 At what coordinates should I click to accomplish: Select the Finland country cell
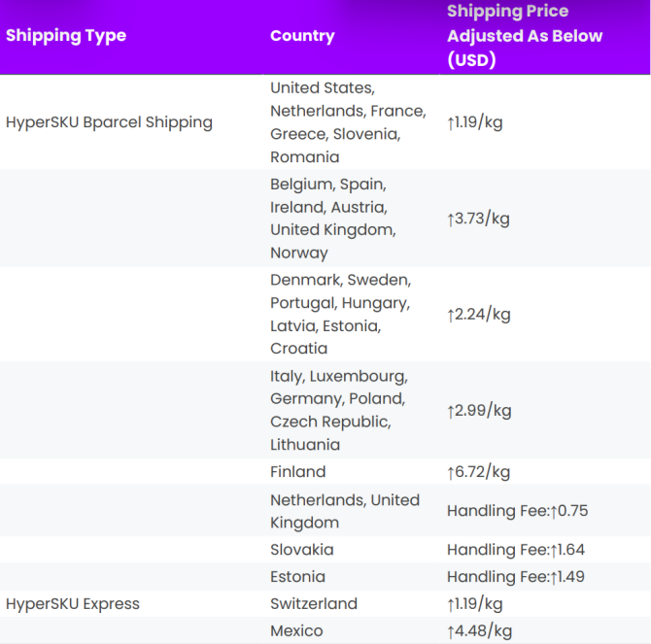tap(298, 472)
